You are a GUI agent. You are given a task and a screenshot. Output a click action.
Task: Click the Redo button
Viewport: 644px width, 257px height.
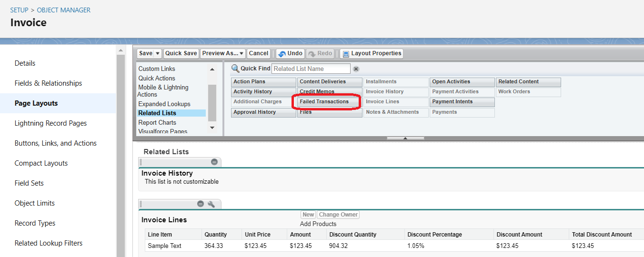pyautogui.click(x=320, y=53)
